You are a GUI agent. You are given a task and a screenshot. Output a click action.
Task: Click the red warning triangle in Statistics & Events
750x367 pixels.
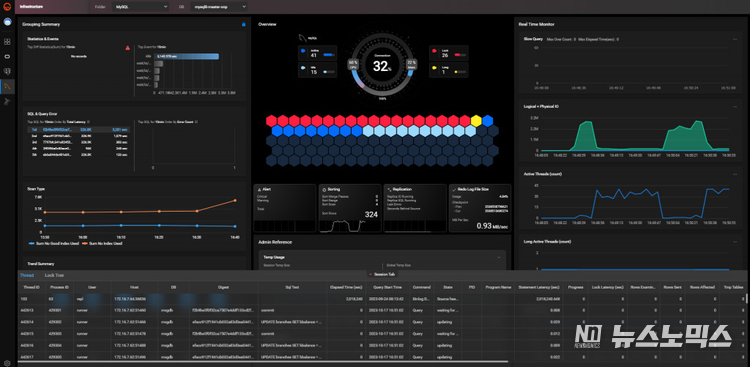pyautogui.click(x=127, y=47)
